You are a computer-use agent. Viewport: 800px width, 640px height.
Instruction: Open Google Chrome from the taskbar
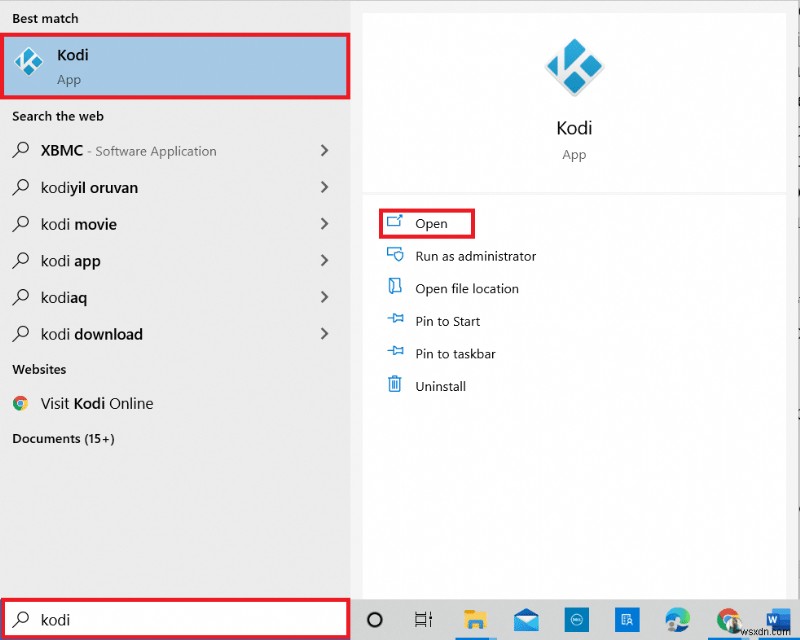pyautogui.click(x=727, y=620)
